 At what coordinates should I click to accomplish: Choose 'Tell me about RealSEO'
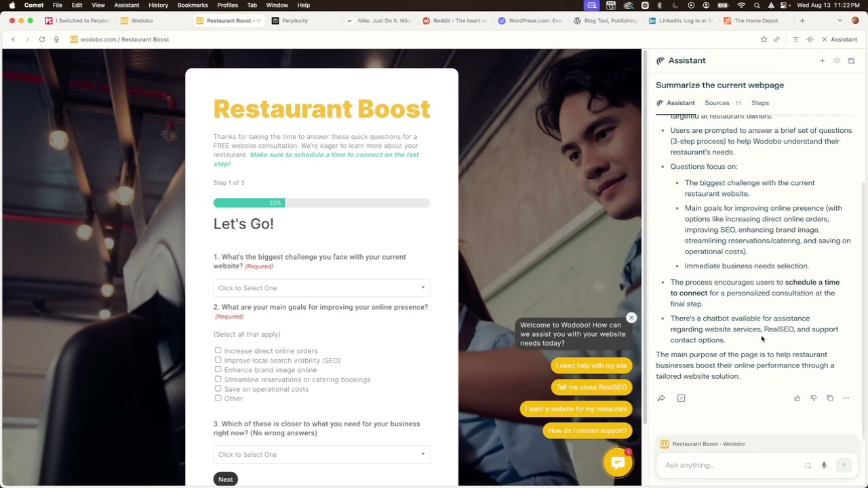591,387
